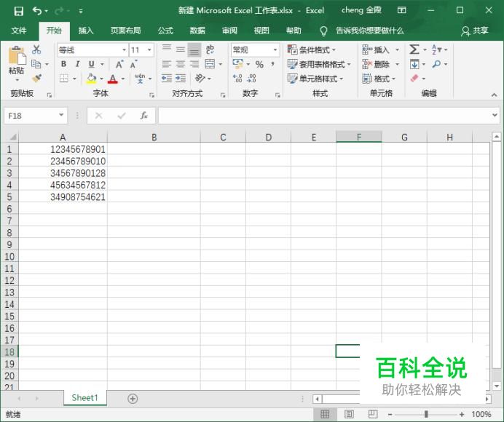The image size is (504, 422).
Task: Increase font size with larger A icon
Action: pyautogui.click(x=119, y=64)
